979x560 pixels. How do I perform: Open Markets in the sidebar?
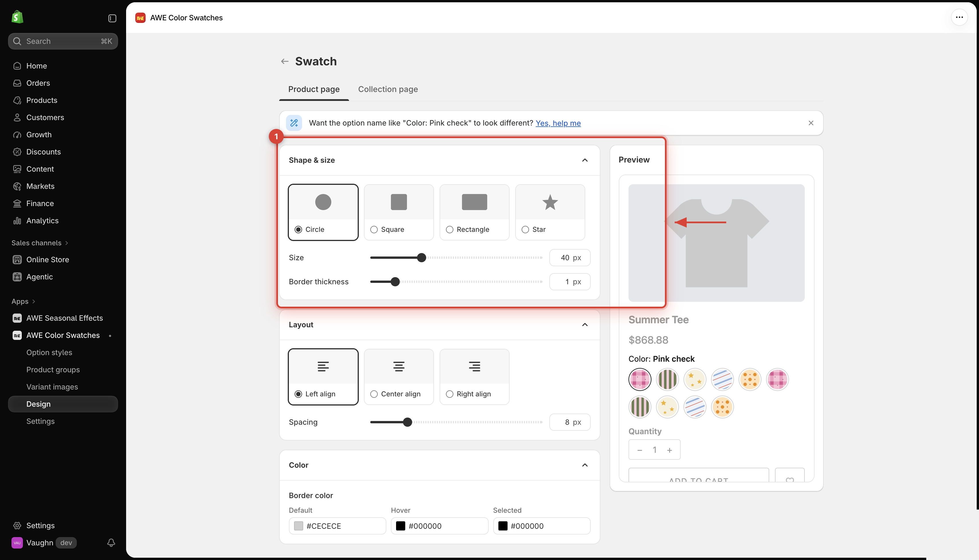tap(63, 186)
